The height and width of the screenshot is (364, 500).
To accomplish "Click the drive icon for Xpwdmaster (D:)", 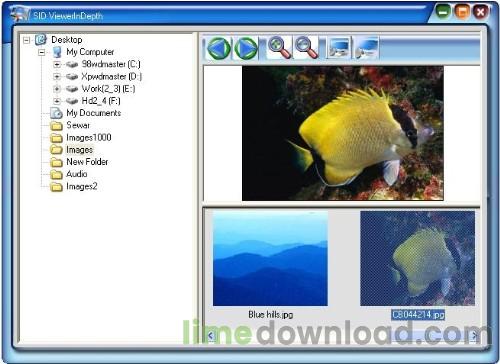I will coord(72,77).
